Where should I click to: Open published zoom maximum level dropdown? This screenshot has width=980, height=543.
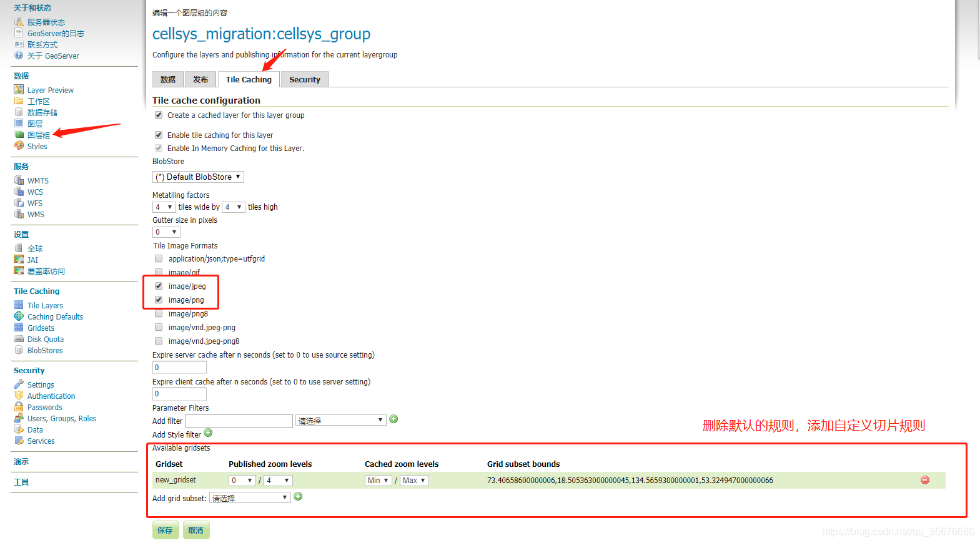tap(278, 481)
